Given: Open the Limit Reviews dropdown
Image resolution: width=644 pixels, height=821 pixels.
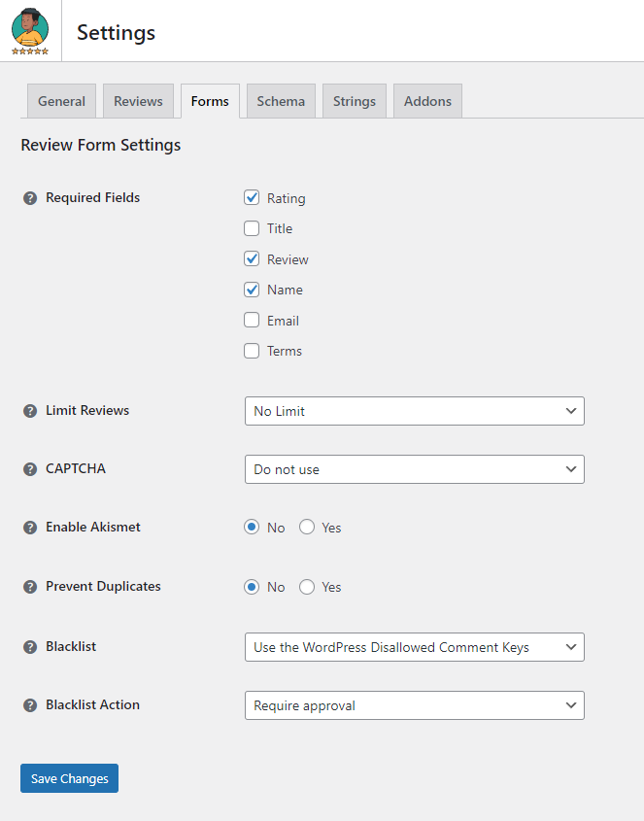Looking at the screenshot, I should tap(414, 411).
